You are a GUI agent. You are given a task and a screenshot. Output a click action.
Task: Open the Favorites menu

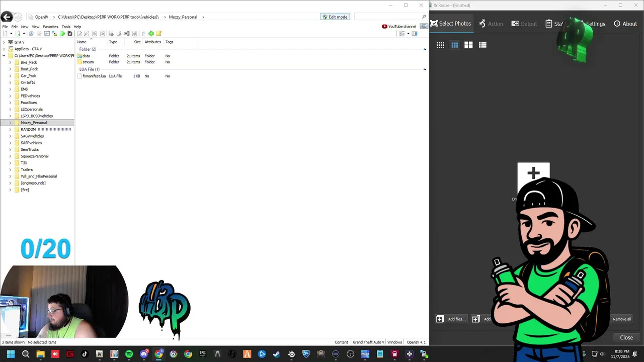(50, 27)
